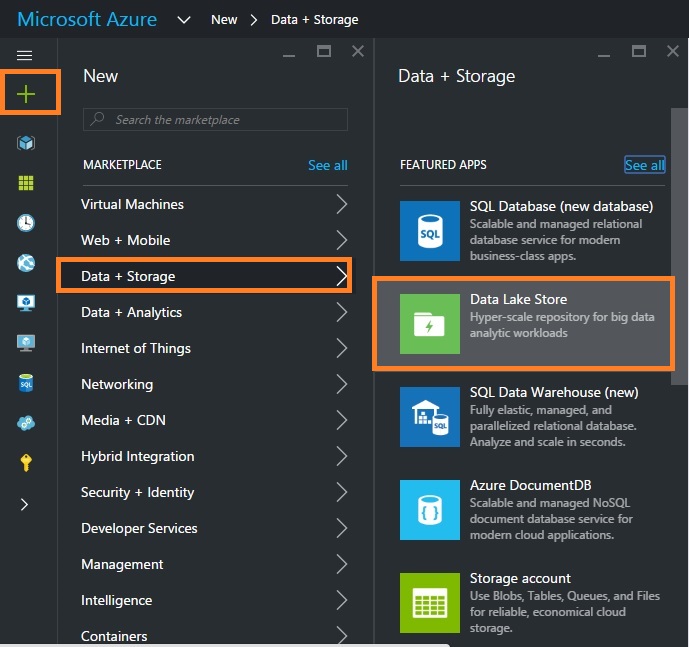Click the green plus New button

coord(26,94)
